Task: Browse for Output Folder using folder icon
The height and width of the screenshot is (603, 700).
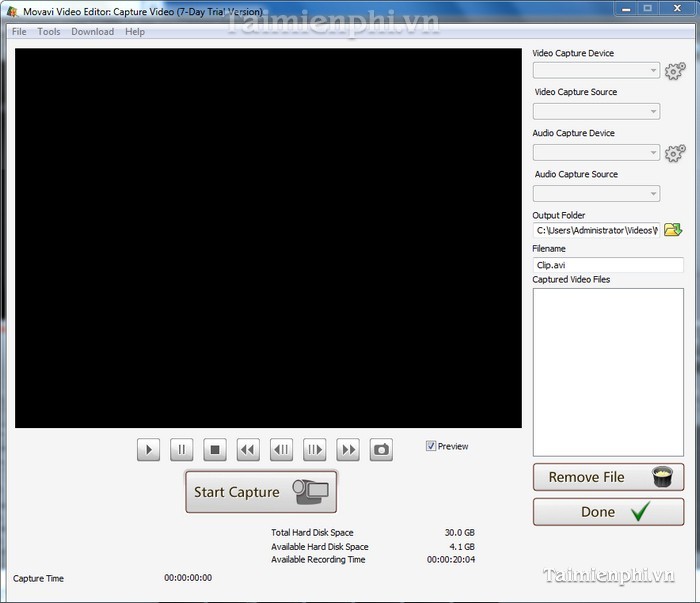Action: pyautogui.click(x=673, y=230)
